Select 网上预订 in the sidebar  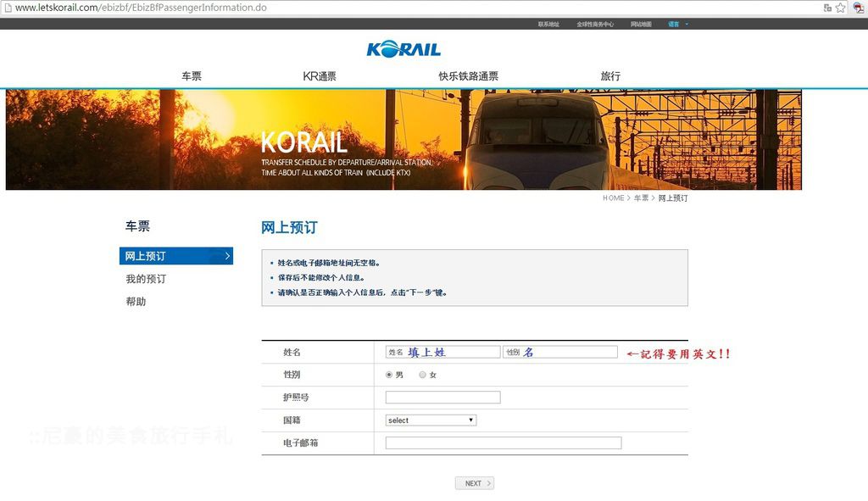176,256
